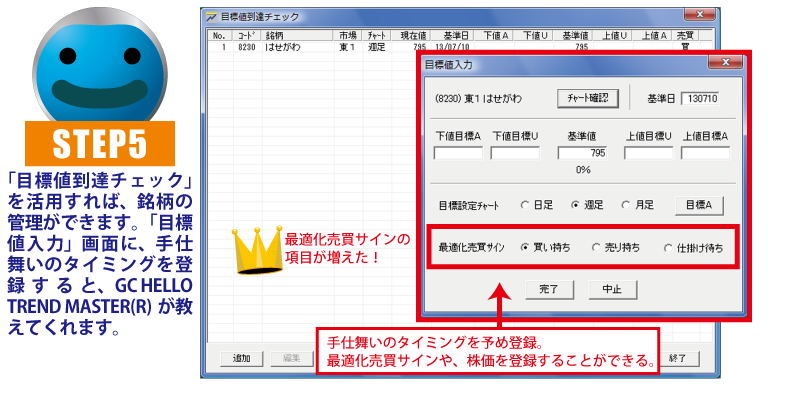Click the 下値目標U input field
Image resolution: width=800 pixels, height=394 pixels.
[515, 153]
